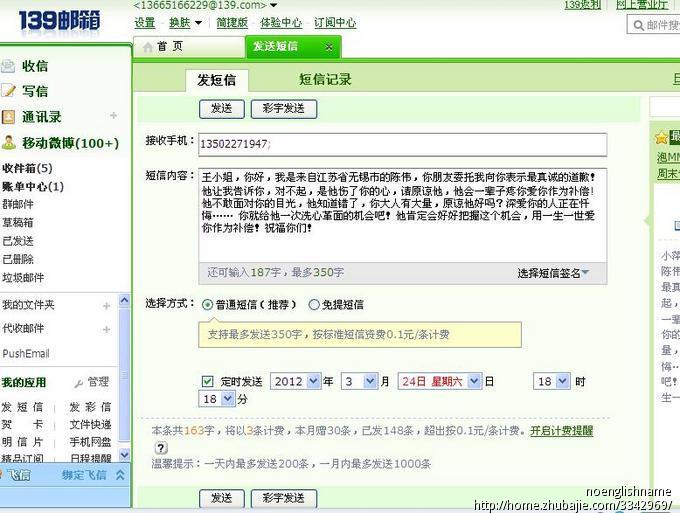680x513 pixels.
Task: Click the question mark help icon
Action: [160, 448]
